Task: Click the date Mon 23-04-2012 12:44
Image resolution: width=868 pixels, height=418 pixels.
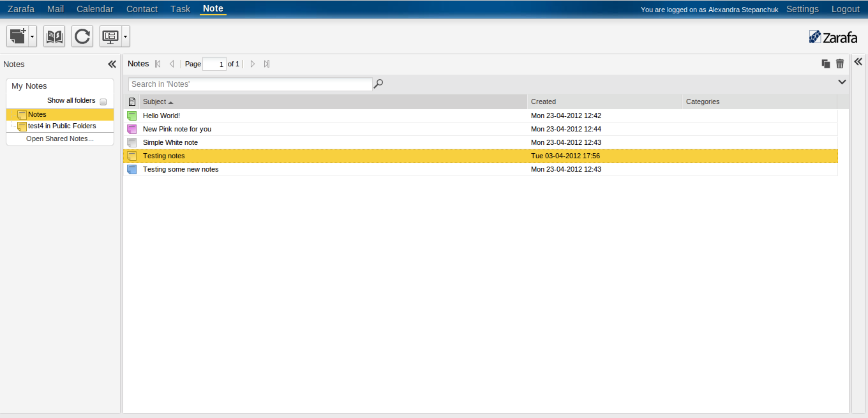Action: (566, 129)
